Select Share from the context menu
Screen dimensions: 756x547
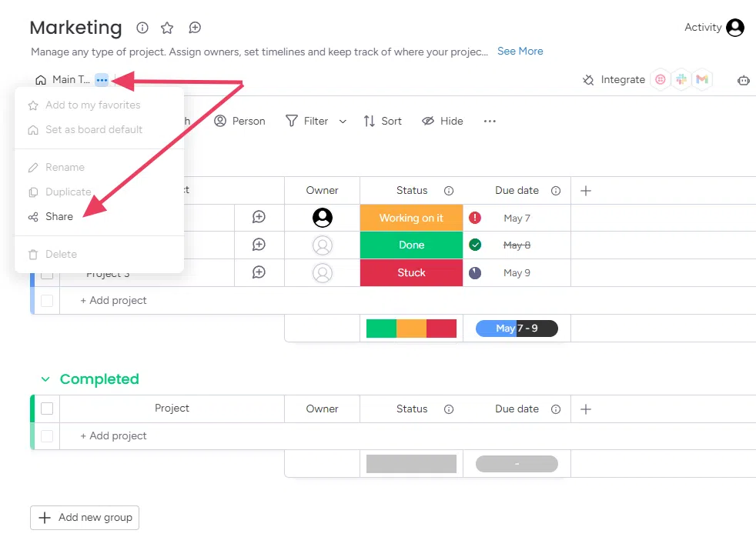(59, 217)
